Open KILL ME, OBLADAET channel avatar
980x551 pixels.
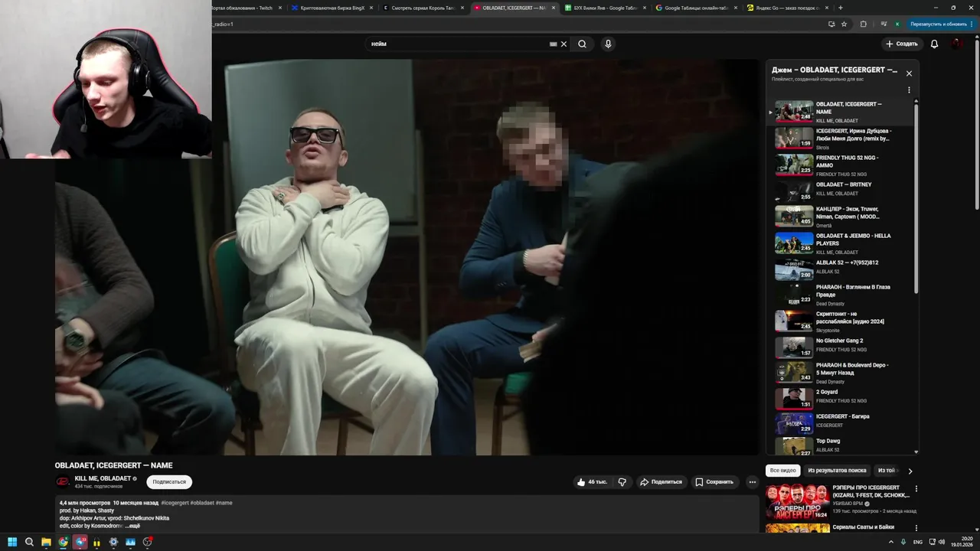coord(63,481)
